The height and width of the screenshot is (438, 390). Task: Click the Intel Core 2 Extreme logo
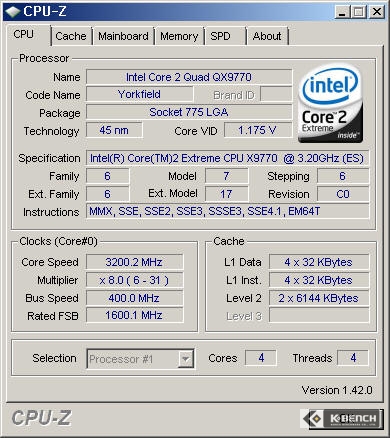pyautogui.click(x=330, y=104)
